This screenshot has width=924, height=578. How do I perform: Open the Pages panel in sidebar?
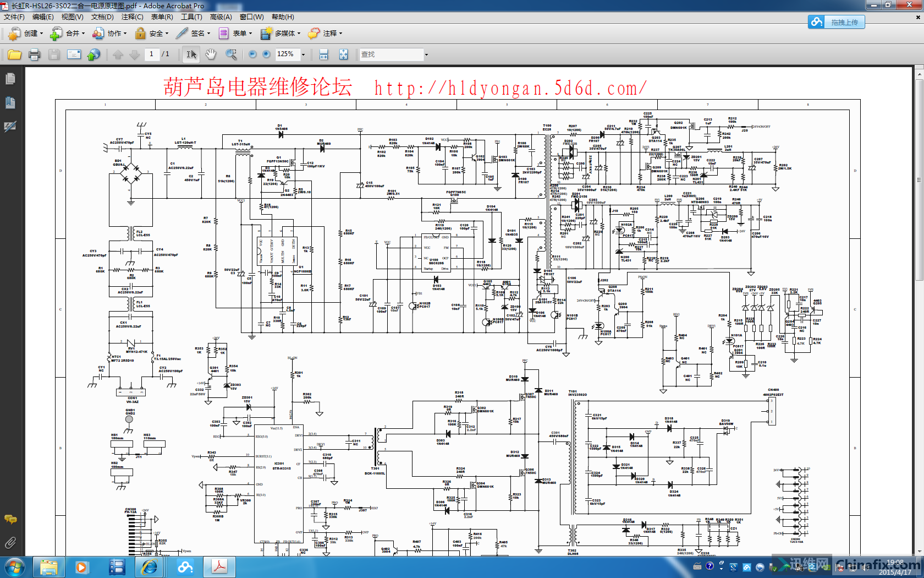click(x=10, y=79)
